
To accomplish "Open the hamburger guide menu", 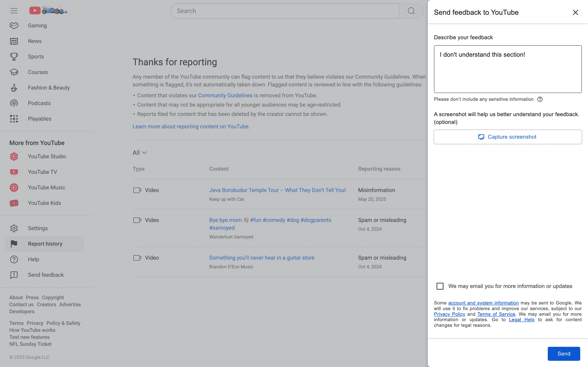I will click(x=14, y=11).
